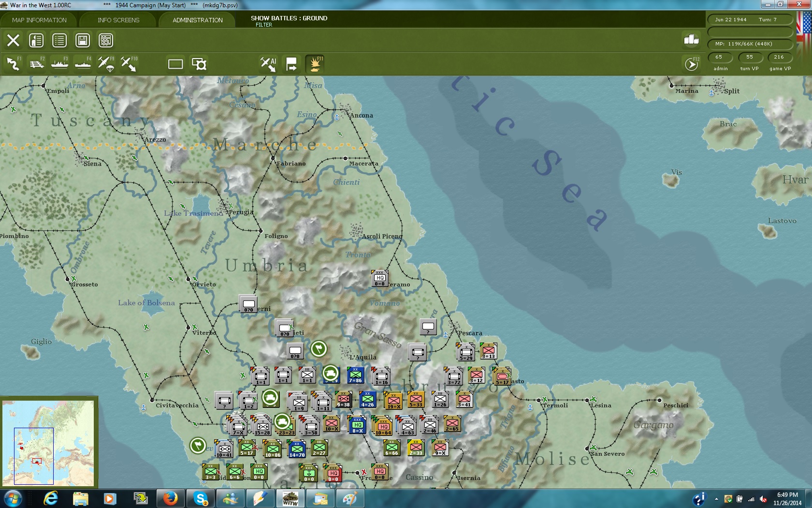
Task: Show hidden system tray icons arrow
Action: coord(716,499)
